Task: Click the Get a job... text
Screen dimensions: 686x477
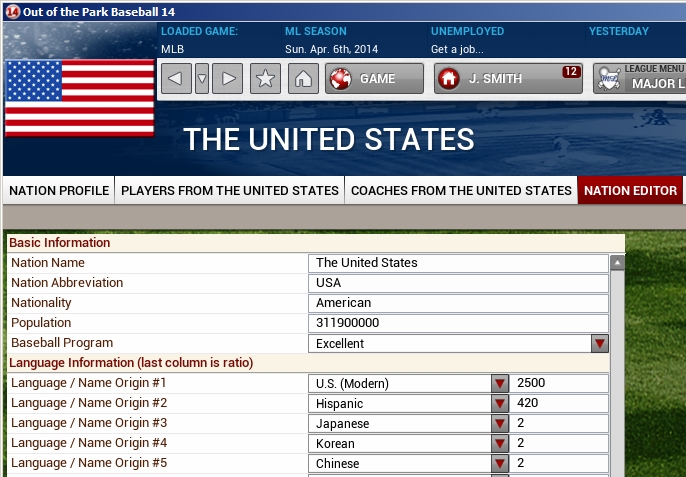Action: tap(457, 49)
